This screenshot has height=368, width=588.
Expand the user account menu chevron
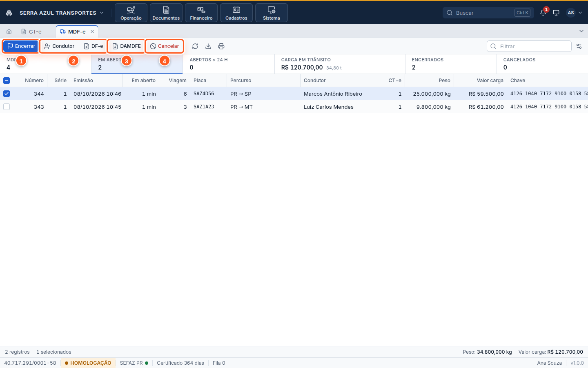tap(580, 13)
